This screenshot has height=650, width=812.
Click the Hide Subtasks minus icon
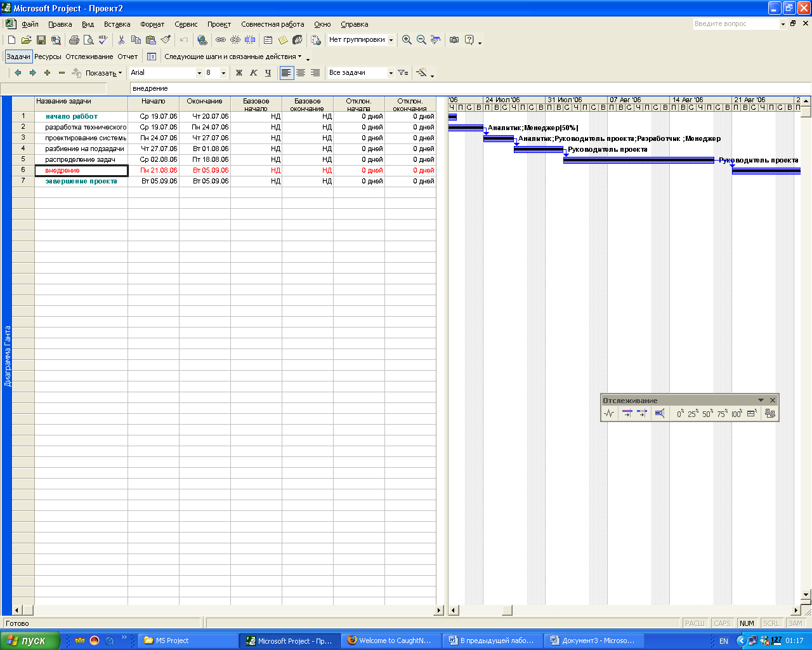(x=62, y=73)
